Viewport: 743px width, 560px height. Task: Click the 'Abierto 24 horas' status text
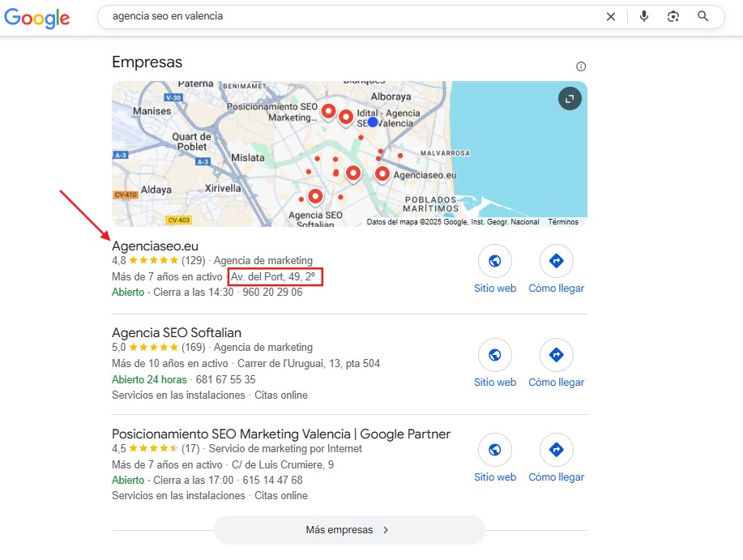(x=149, y=379)
